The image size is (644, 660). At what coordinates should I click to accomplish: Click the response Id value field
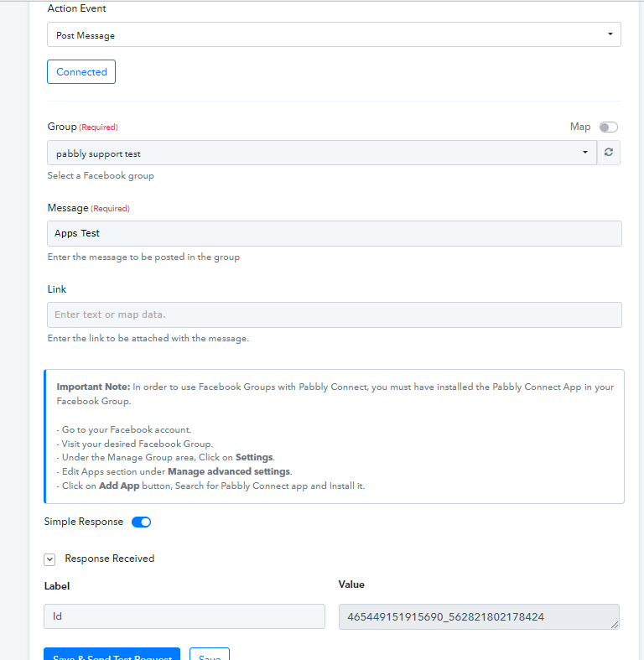(x=479, y=617)
